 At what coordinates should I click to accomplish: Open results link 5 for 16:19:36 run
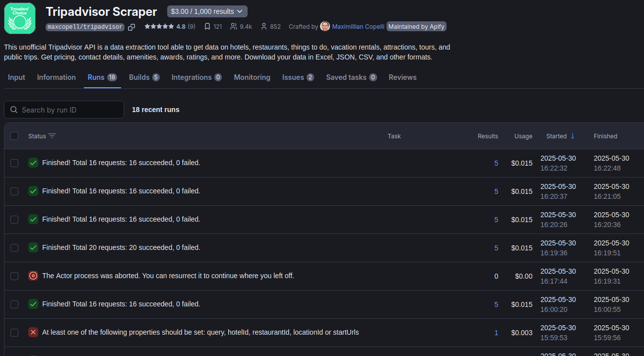(x=496, y=248)
